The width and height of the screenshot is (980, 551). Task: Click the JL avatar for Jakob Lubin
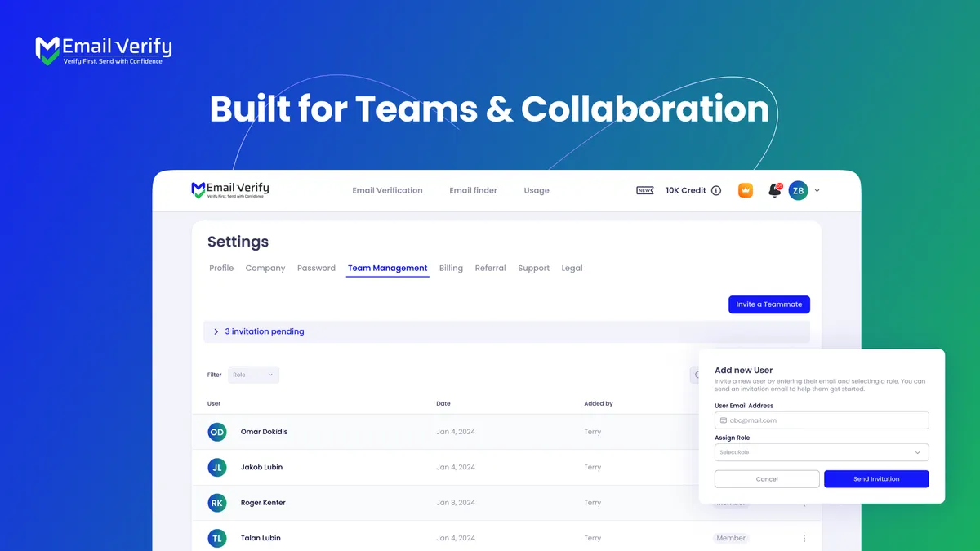click(217, 468)
